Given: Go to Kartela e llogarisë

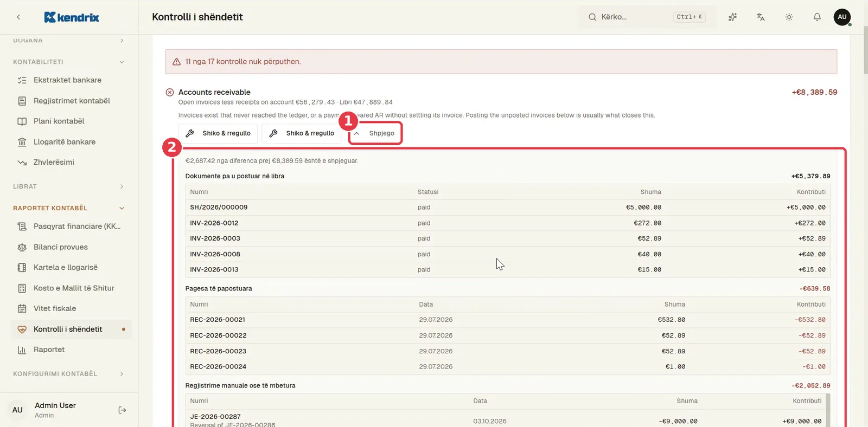Looking at the screenshot, I should pos(72,268).
